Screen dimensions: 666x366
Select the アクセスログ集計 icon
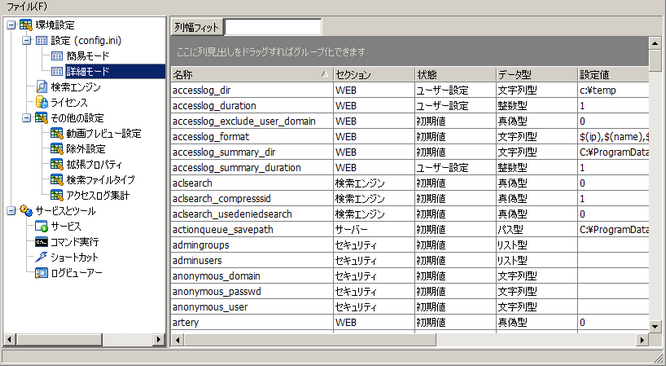57,195
